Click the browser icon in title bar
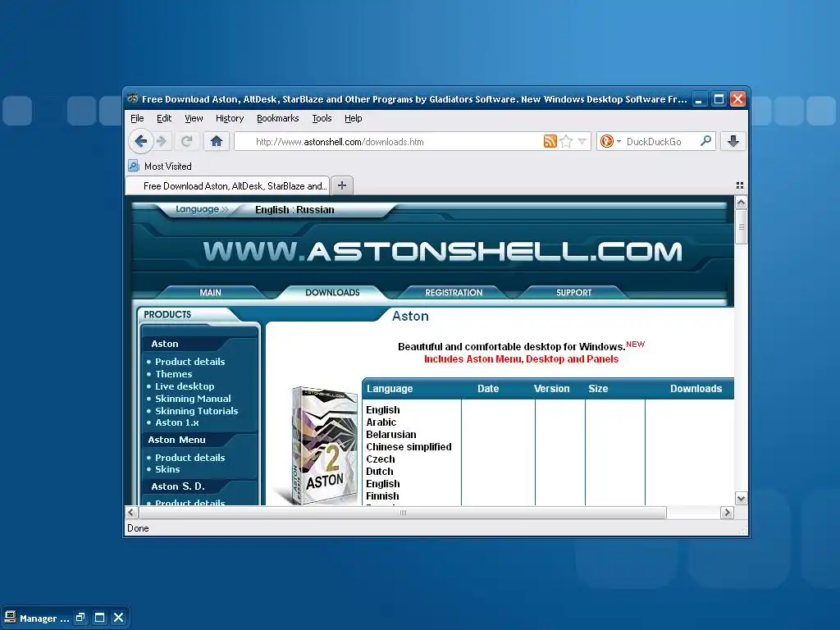The height and width of the screenshot is (630, 840). coord(132,98)
